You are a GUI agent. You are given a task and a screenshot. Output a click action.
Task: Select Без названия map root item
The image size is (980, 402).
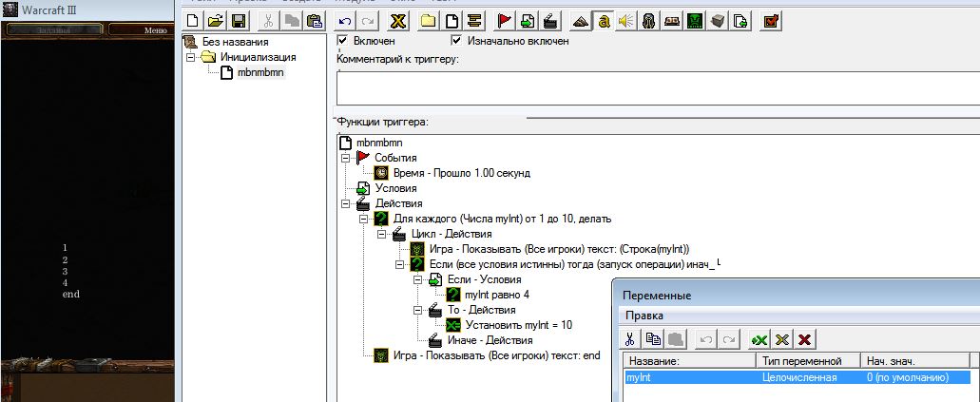coord(235,42)
